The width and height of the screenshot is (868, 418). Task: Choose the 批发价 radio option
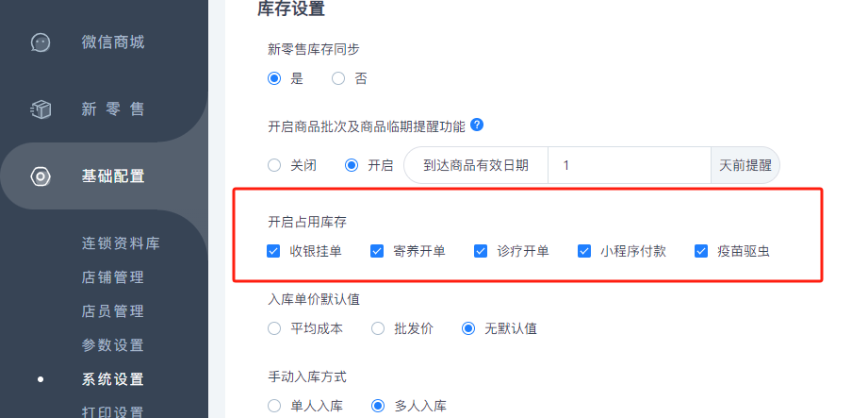pyautogui.click(x=378, y=328)
